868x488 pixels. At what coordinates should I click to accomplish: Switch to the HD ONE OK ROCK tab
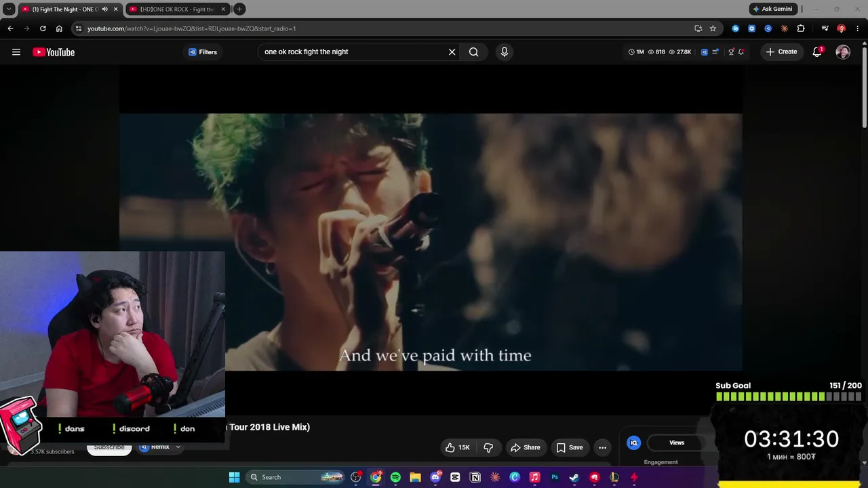click(178, 9)
